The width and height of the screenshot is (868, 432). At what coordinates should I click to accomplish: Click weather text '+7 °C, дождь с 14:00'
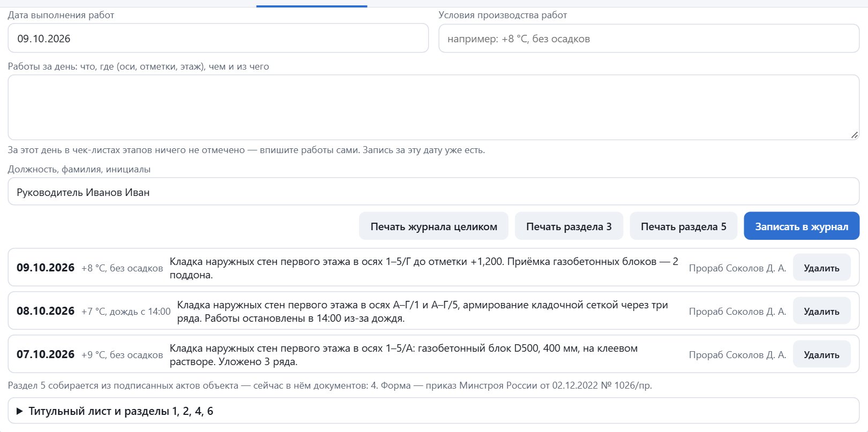pos(126,312)
